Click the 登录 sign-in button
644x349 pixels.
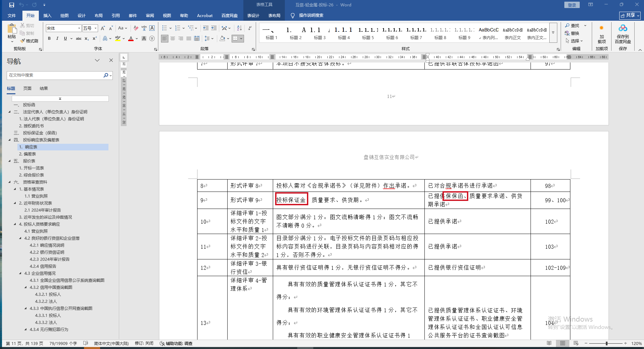[572, 5]
